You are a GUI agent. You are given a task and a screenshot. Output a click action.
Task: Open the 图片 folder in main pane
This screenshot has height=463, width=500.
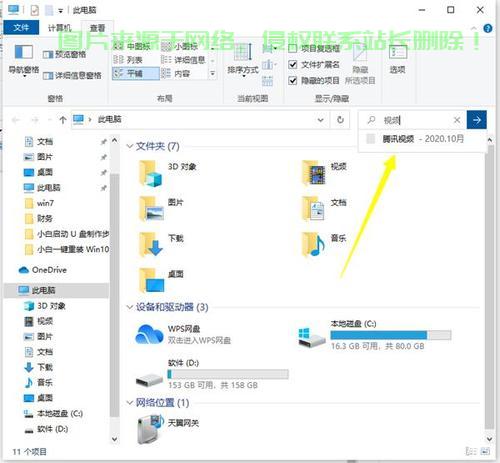click(x=161, y=209)
